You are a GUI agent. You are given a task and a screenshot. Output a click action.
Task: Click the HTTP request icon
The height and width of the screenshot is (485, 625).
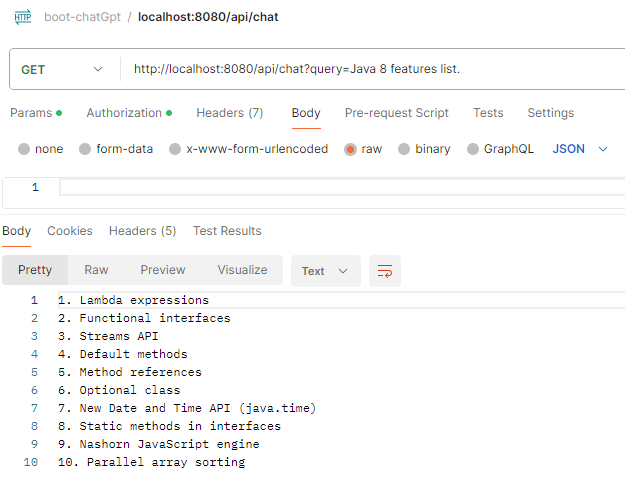(x=23, y=17)
